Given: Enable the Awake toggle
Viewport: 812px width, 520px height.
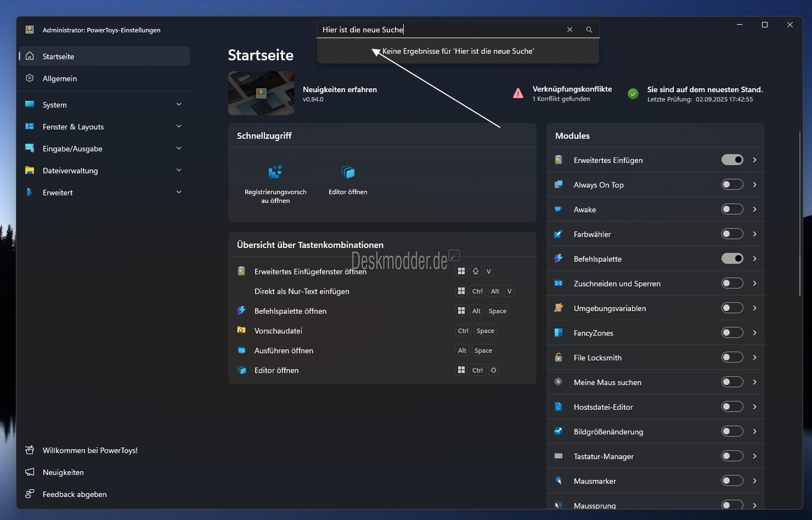Looking at the screenshot, I should (x=732, y=209).
